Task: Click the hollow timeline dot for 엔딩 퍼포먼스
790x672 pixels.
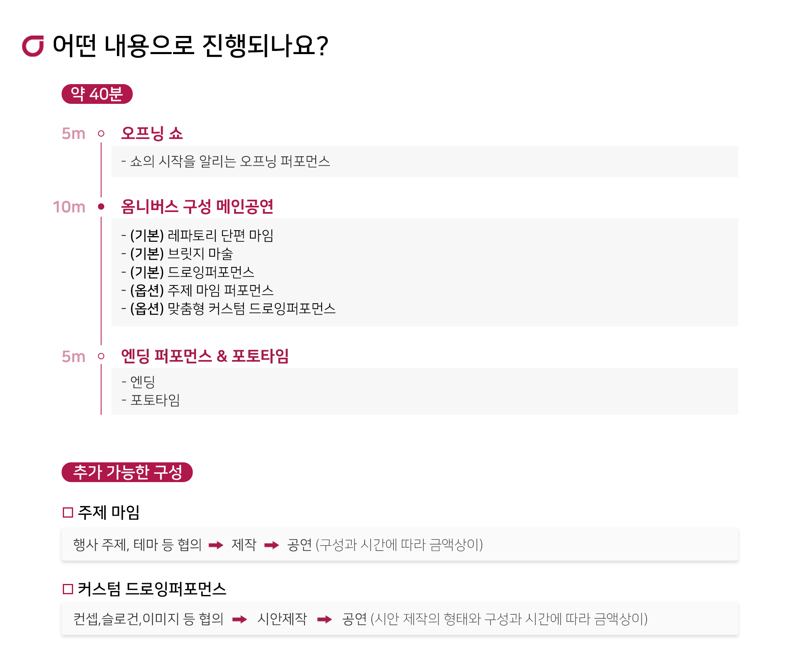Action: point(101,356)
